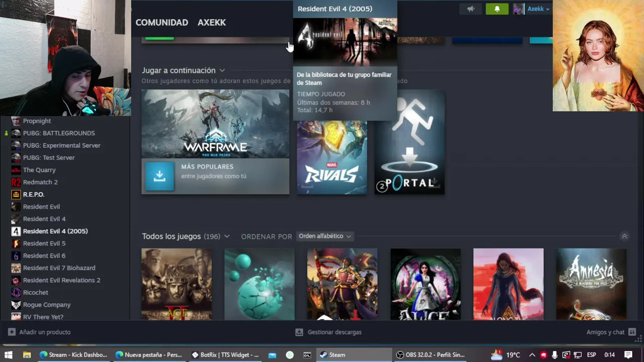
Task: Select Resident Evil 4 (2005) entry
Action: [x=55, y=231]
